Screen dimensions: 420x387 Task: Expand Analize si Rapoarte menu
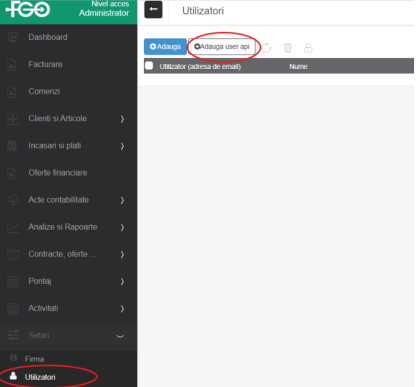tap(122, 227)
